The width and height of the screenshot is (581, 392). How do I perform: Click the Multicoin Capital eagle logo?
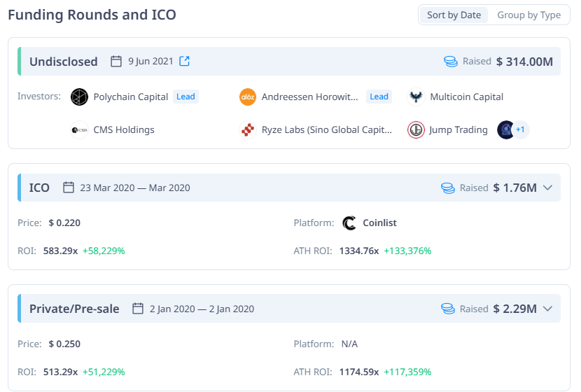pos(416,97)
